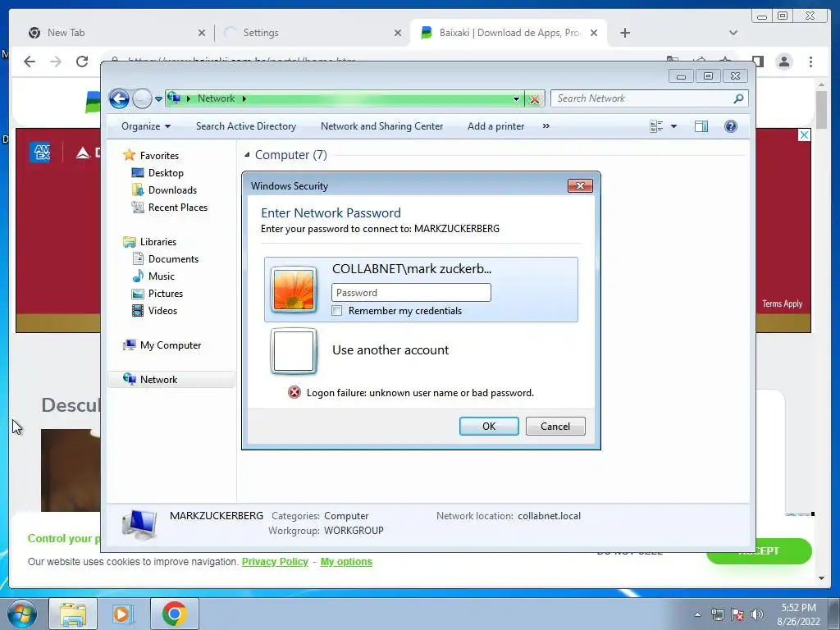Click the Explorer forward arrow button
840x630 pixels.
coord(142,98)
